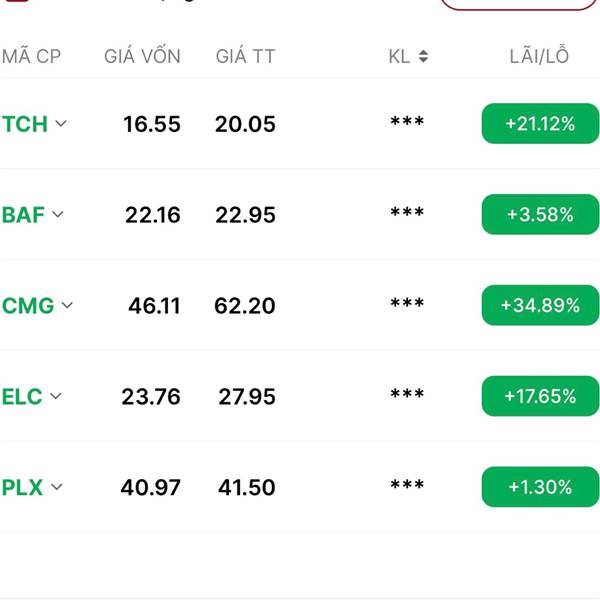The image size is (600, 600).
Task: Open the CMG stock ticker
Action: tap(28, 306)
